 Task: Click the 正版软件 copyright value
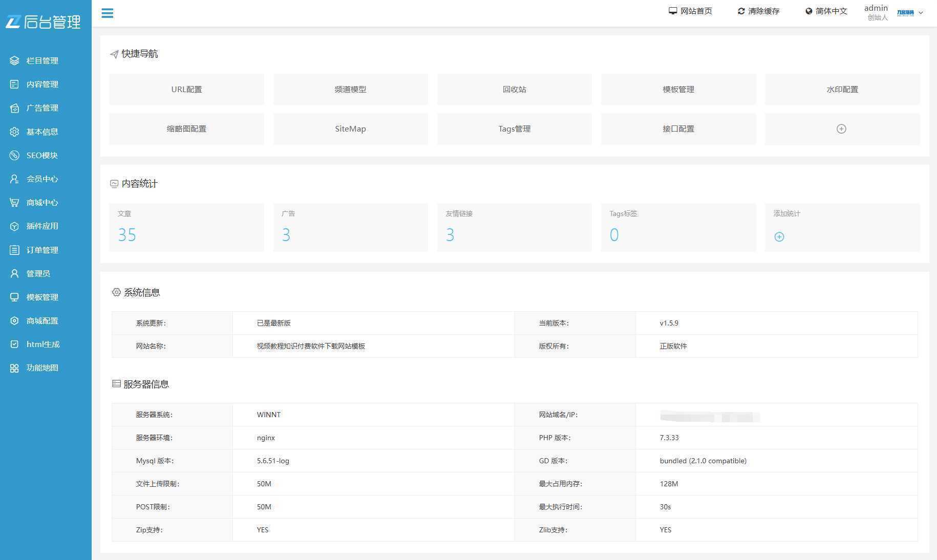coord(673,346)
